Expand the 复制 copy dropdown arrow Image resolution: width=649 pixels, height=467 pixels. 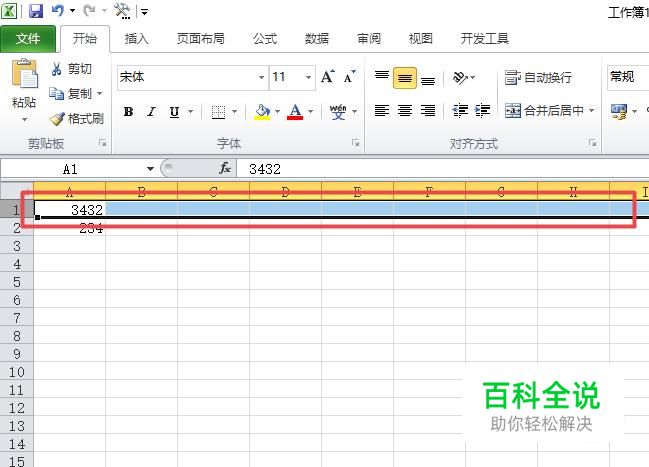(x=99, y=94)
